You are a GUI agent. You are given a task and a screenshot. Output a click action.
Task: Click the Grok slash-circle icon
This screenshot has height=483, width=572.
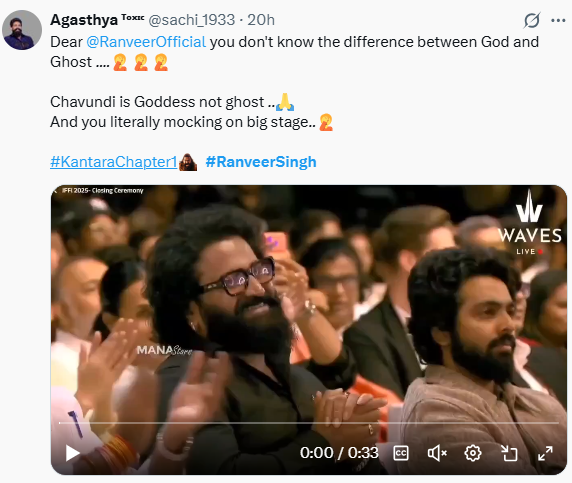532,20
